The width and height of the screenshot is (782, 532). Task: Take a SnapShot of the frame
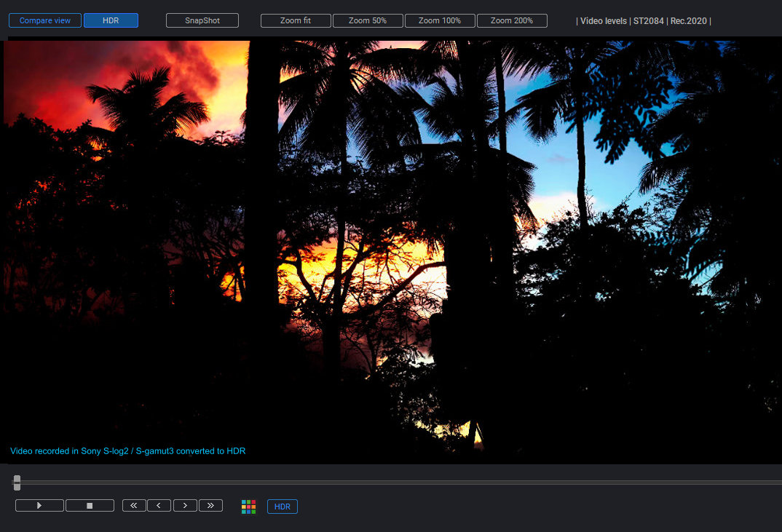202,20
